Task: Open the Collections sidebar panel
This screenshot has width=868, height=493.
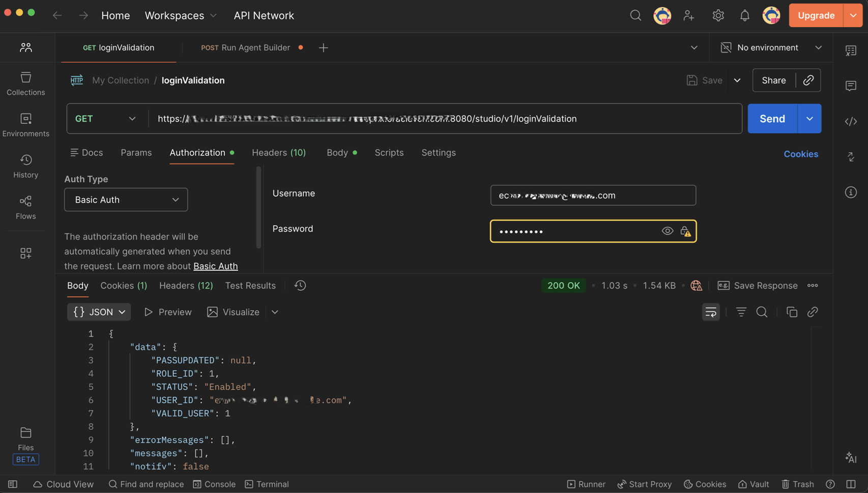Action: pyautogui.click(x=25, y=84)
